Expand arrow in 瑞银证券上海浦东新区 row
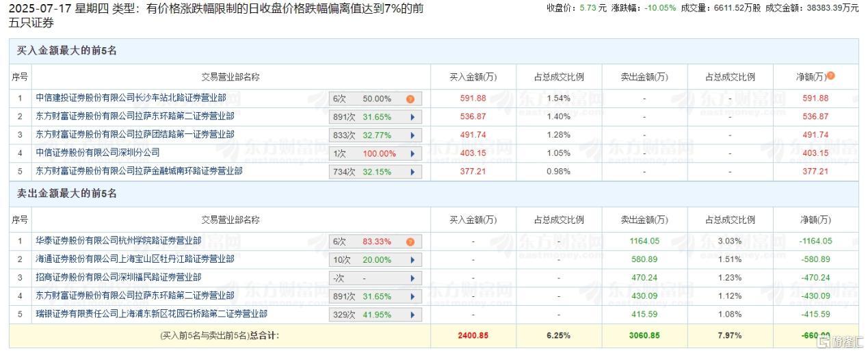868x353 pixels. click(412, 315)
